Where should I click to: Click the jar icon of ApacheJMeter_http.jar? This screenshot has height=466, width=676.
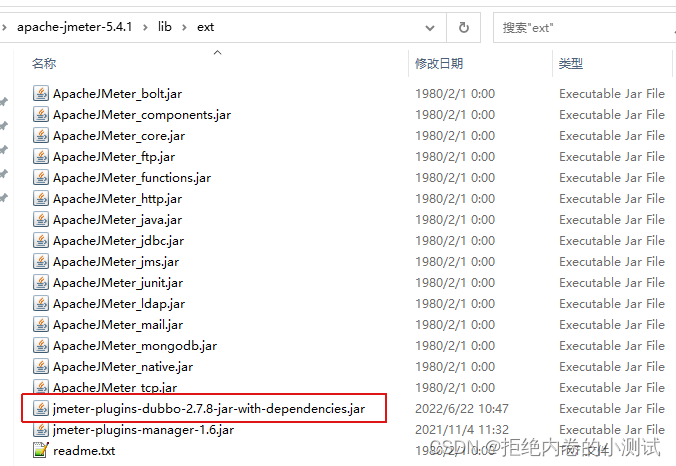click(41, 199)
